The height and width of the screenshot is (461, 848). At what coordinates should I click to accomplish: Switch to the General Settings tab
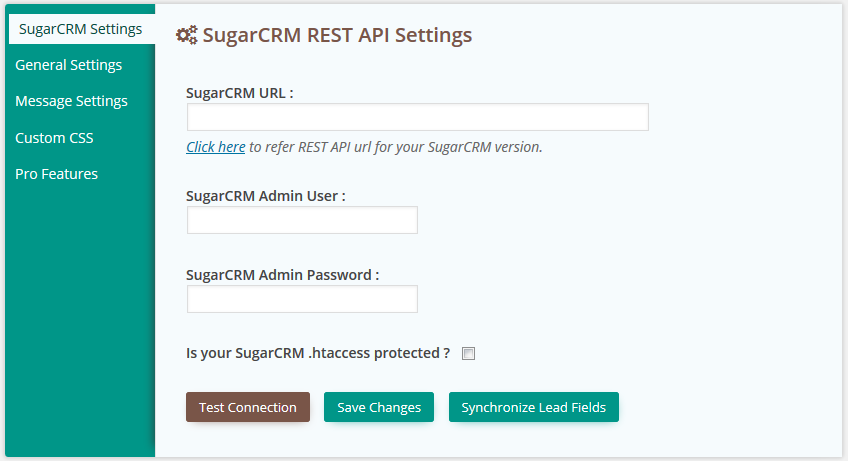click(x=68, y=65)
